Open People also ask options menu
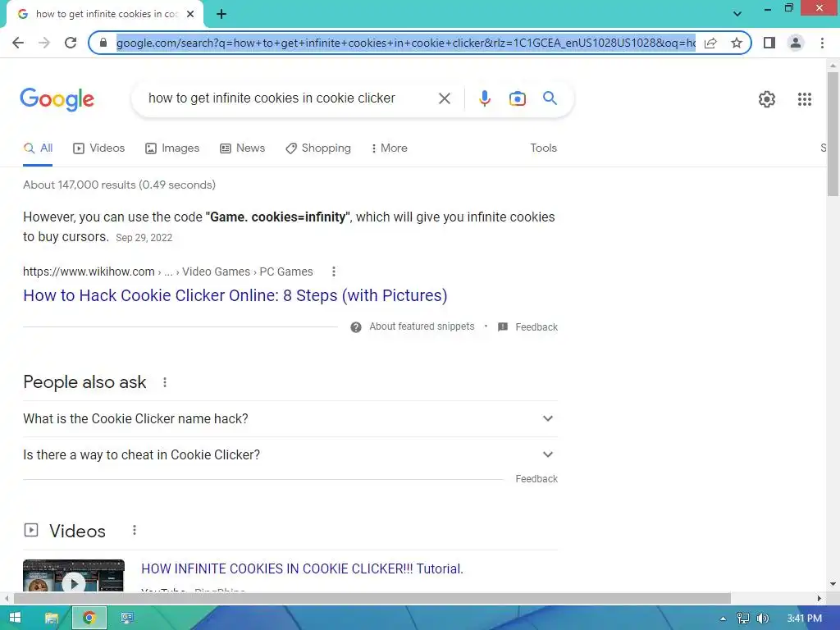The width and height of the screenshot is (840, 630). [165, 382]
